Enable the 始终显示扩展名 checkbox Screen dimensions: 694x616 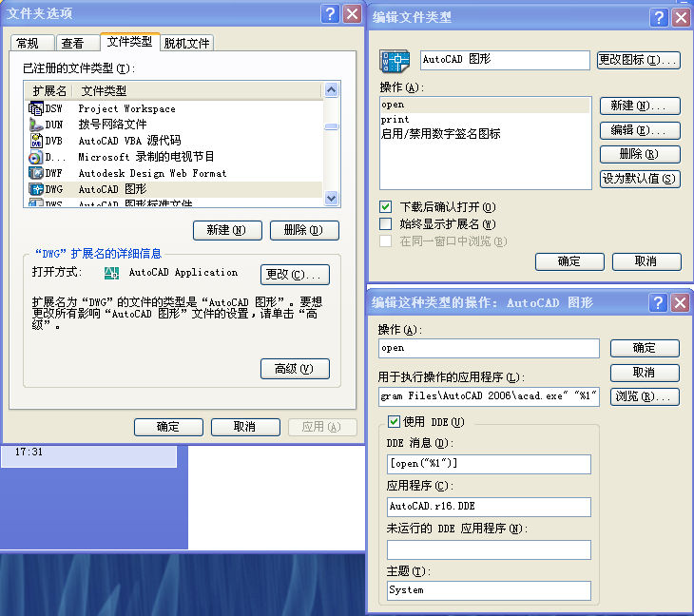click(386, 224)
